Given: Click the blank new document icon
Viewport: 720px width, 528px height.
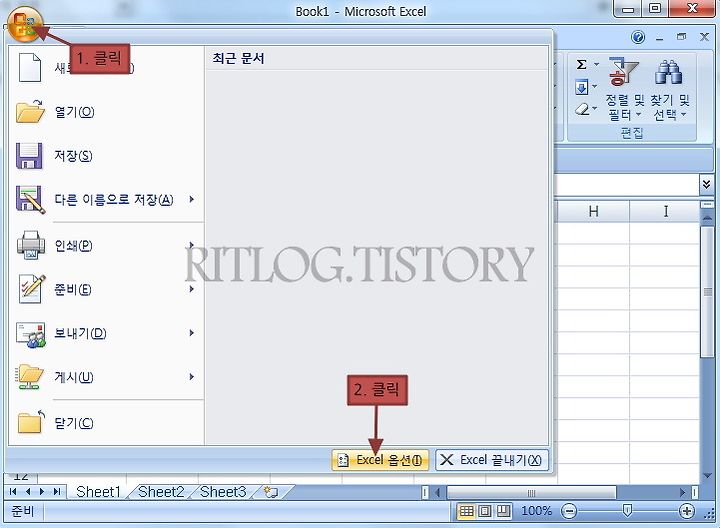Looking at the screenshot, I should [x=30, y=67].
